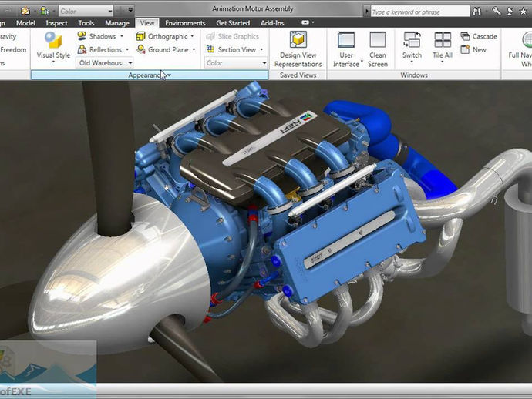Activate Clean Screen mode
This screenshot has height=399, width=532.
pos(377,49)
